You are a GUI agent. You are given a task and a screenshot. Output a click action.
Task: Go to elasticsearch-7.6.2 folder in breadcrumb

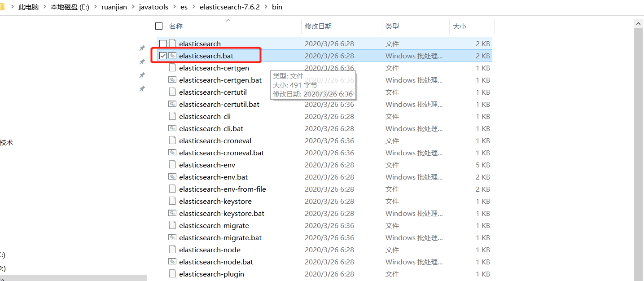[230, 7]
